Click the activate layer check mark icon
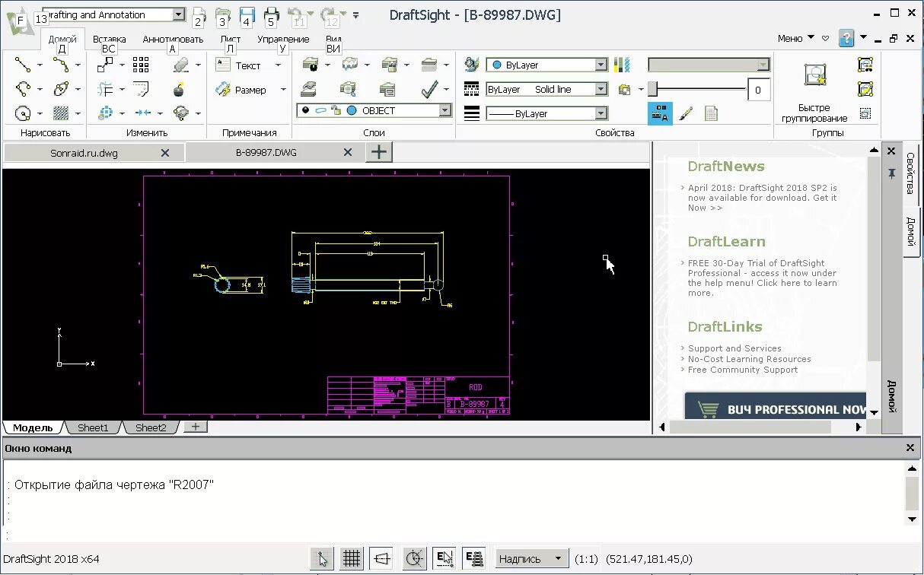The image size is (924, 575). click(x=429, y=90)
